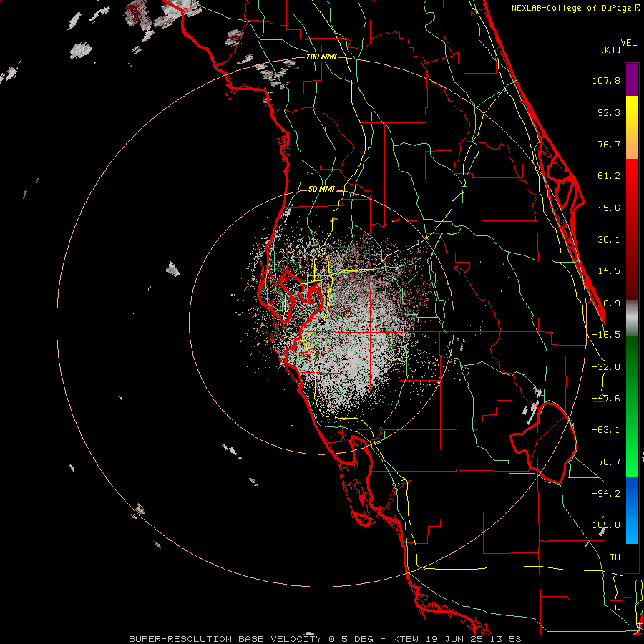The width and height of the screenshot is (644, 644).
Task: Select the green segment of the color bar
Action: (x=632, y=406)
